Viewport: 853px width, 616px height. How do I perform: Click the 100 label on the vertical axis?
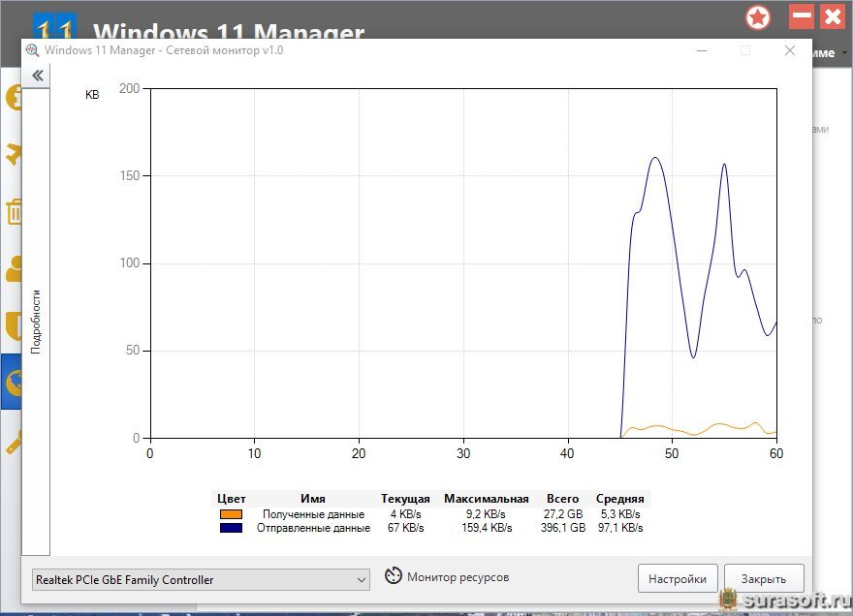tap(130, 263)
